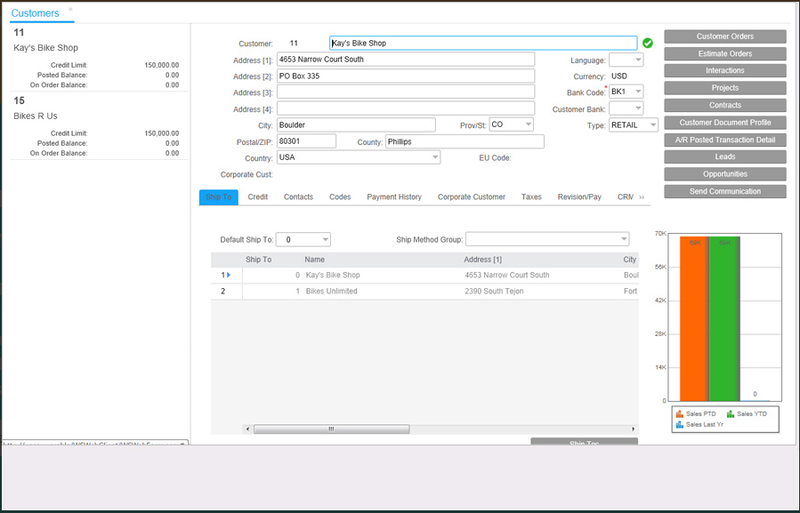Switch to the Contacts tab
Image resolution: width=800 pixels, height=513 pixels.
pyautogui.click(x=298, y=197)
